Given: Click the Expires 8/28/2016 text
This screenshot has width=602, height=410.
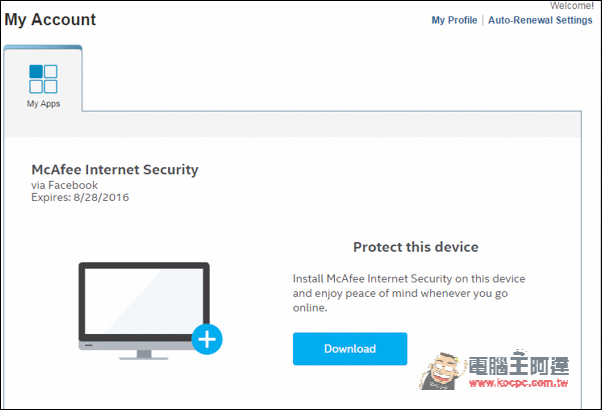Looking at the screenshot, I should point(80,197).
